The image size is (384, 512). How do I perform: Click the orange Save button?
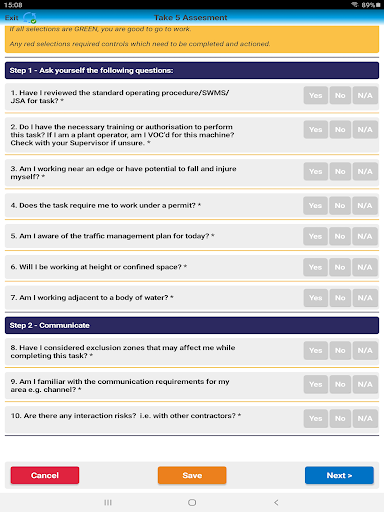coord(192,475)
